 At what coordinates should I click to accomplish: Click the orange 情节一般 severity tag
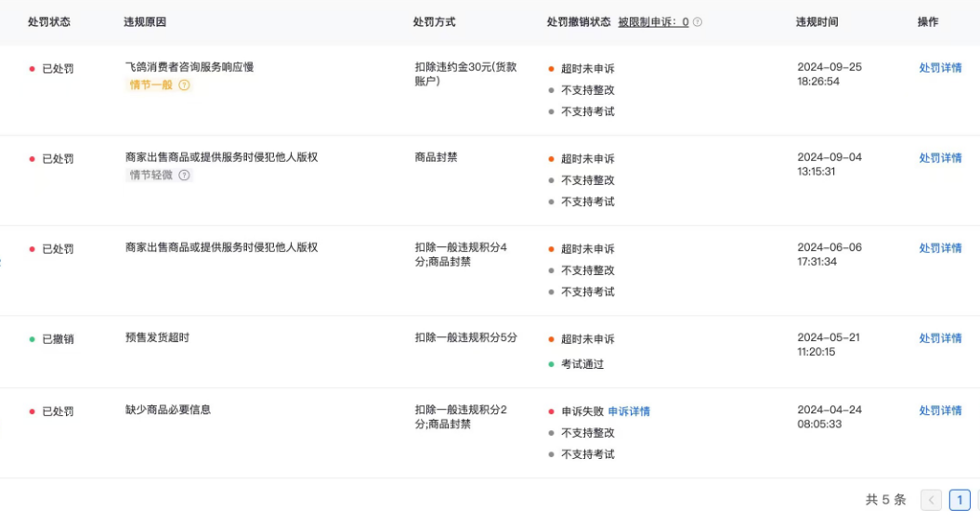coord(150,85)
